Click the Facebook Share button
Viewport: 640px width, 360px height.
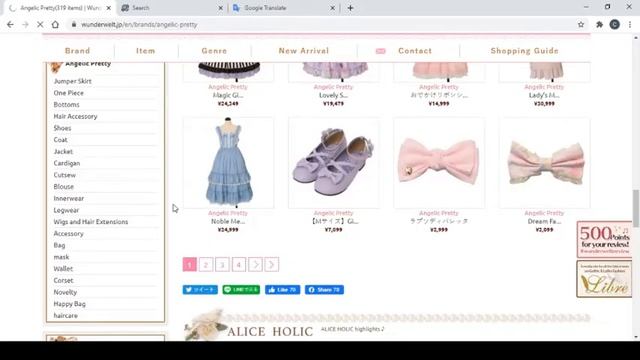324,290
